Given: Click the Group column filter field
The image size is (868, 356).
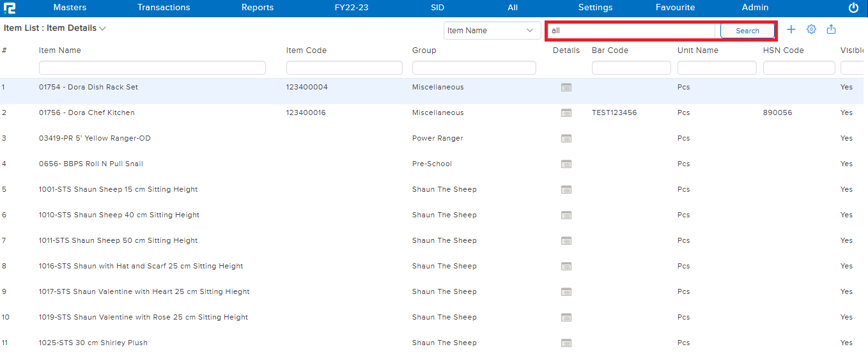Looking at the screenshot, I should 474,68.
